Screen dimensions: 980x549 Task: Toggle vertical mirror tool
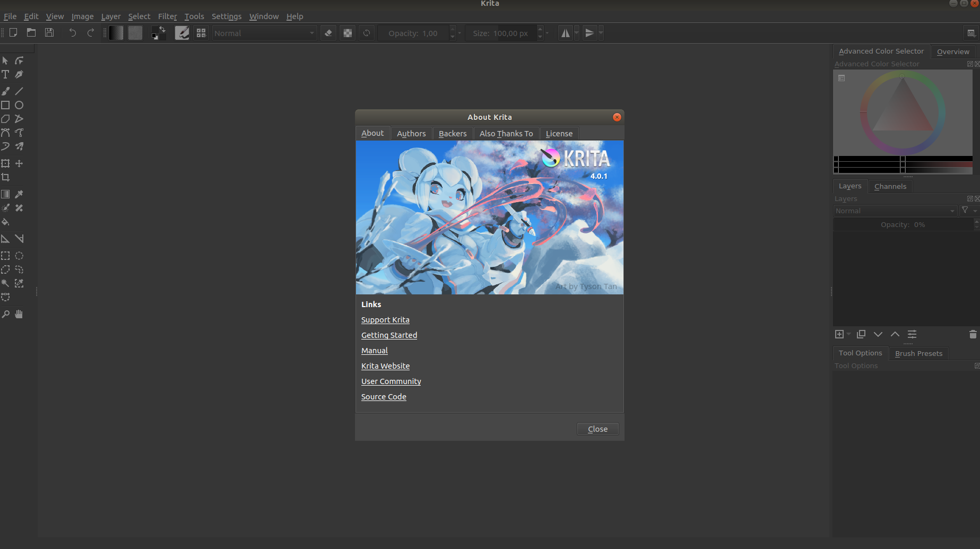(589, 33)
